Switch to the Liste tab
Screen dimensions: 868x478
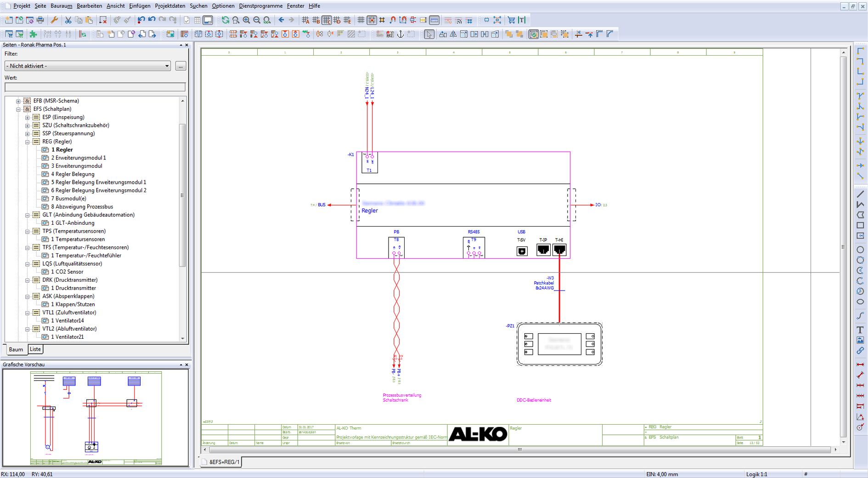(x=35, y=349)
